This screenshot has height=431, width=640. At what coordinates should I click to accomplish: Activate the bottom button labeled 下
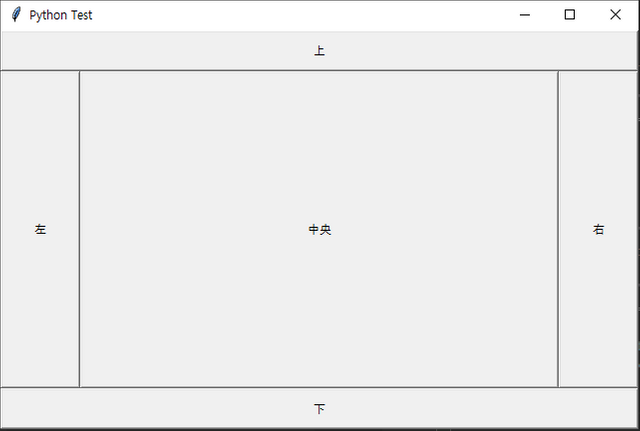(x=319, y=408)
